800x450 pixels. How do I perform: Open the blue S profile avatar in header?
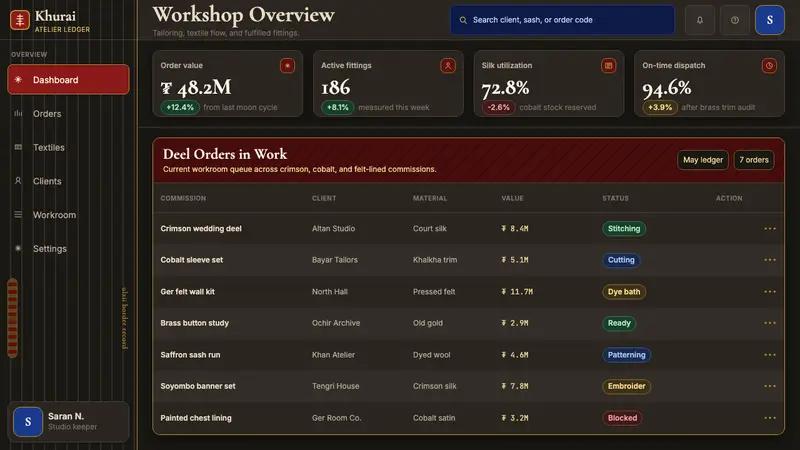(x=769, y=20)
